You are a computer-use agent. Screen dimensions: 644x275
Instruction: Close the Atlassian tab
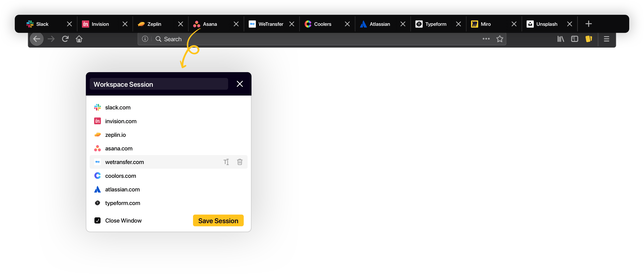tap(403, 24)
